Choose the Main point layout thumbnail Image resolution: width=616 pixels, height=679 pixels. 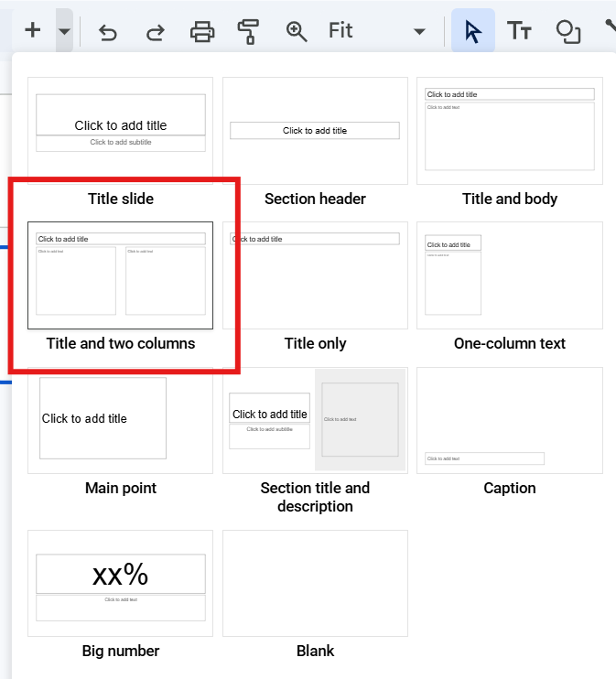coord(121,420)
